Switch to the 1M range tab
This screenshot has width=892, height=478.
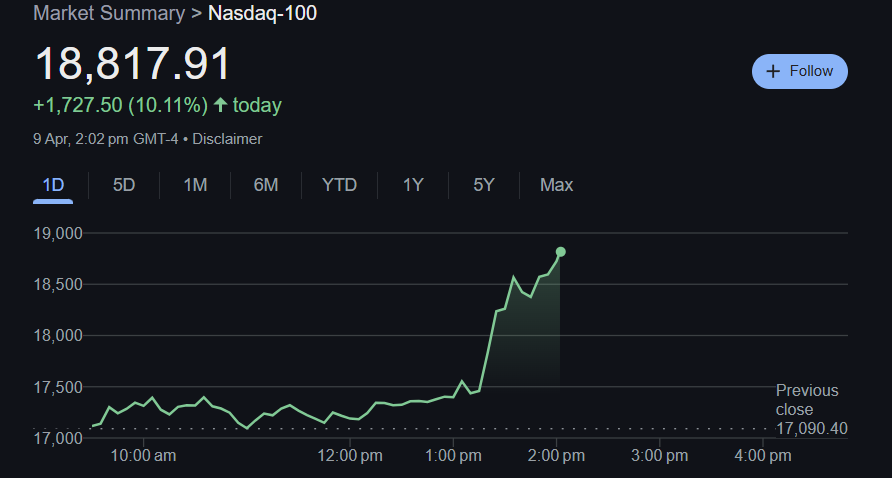pyautogui.click(x=195, y=185)
